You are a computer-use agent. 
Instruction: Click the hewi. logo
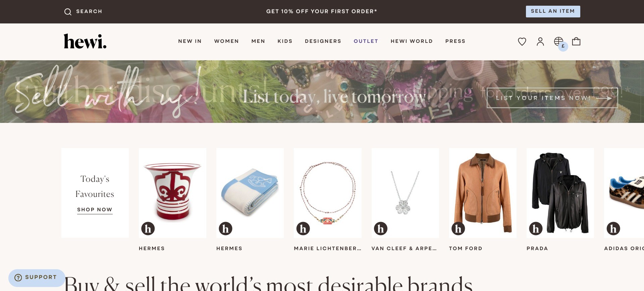[85, 42]
